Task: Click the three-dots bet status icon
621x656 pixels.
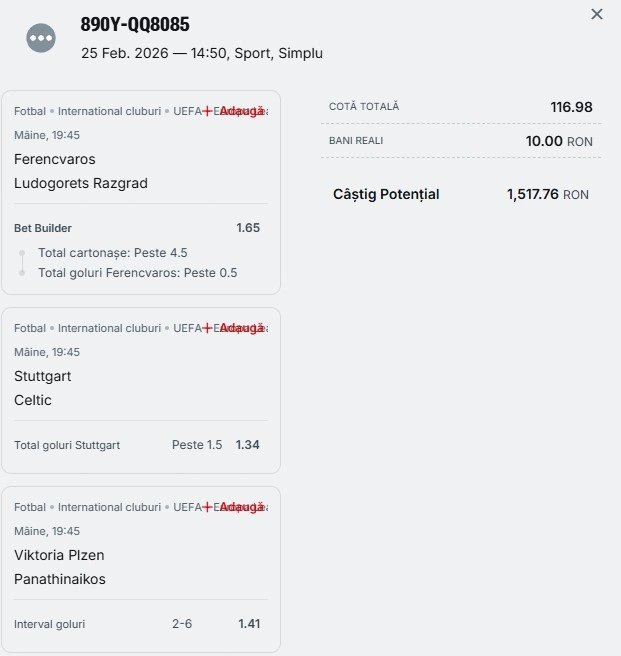Action: pos(41,39)
